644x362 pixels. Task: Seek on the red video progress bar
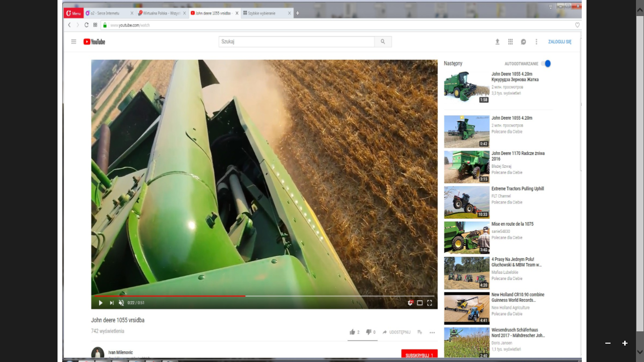click(264, 296)
